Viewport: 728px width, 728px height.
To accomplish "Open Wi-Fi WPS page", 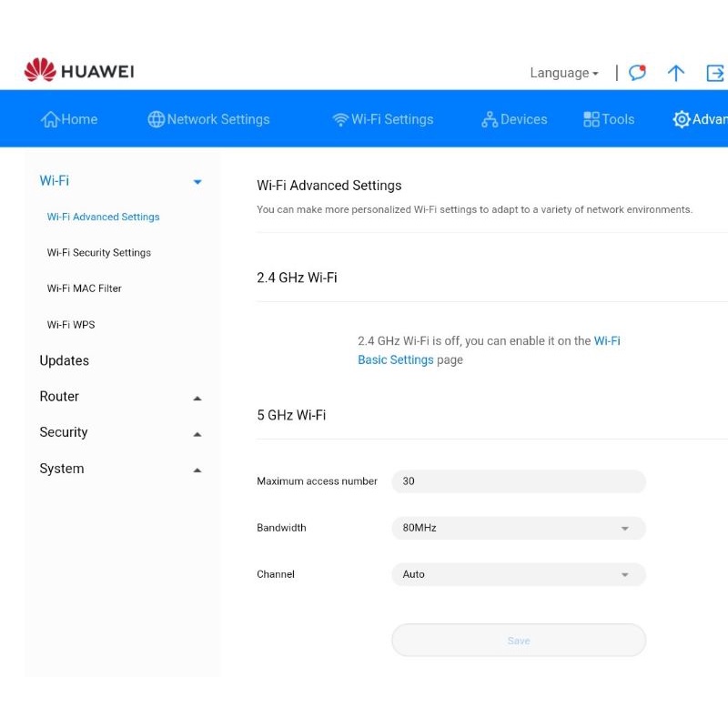I will [71, 325].
